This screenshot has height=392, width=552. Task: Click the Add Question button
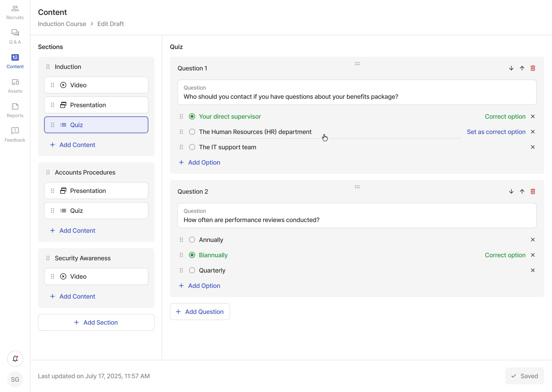pos(200,312)
